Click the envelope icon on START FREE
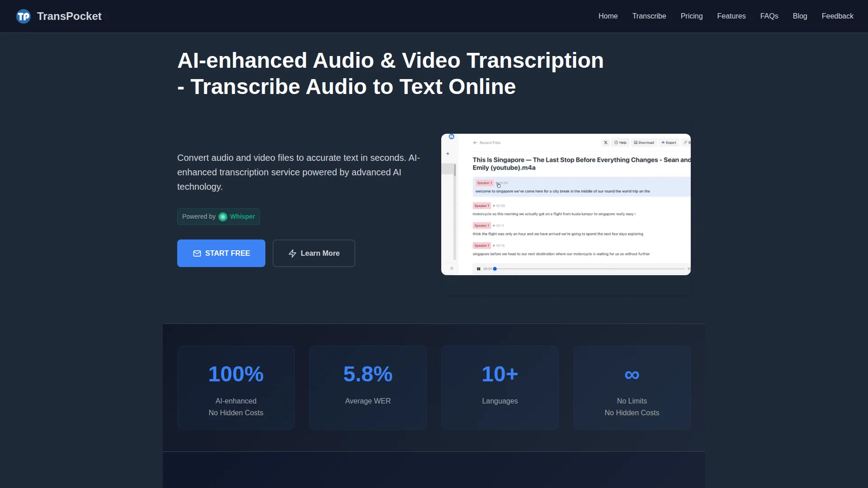This screenshot has width=868, height=488. click(x=197, y=253)
